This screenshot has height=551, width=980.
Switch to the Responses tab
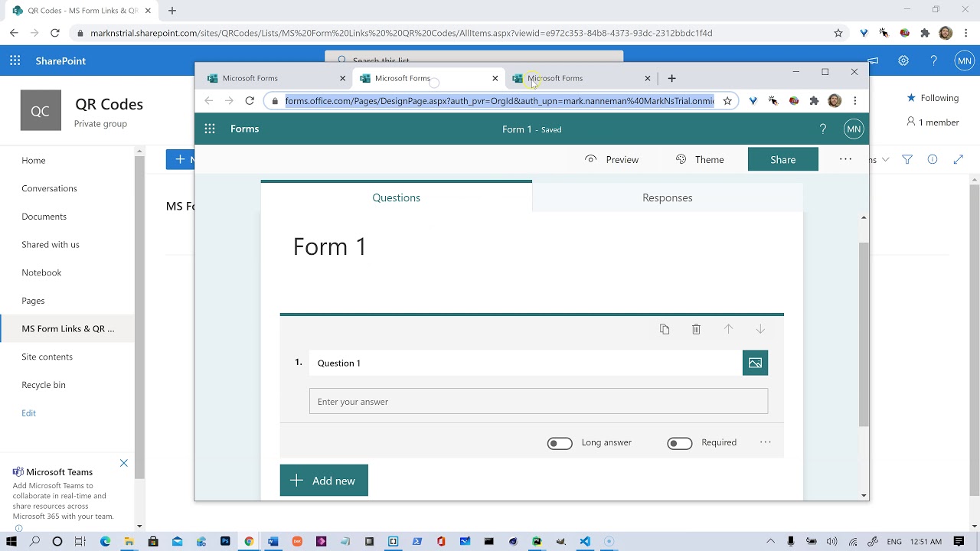point(668,197)
